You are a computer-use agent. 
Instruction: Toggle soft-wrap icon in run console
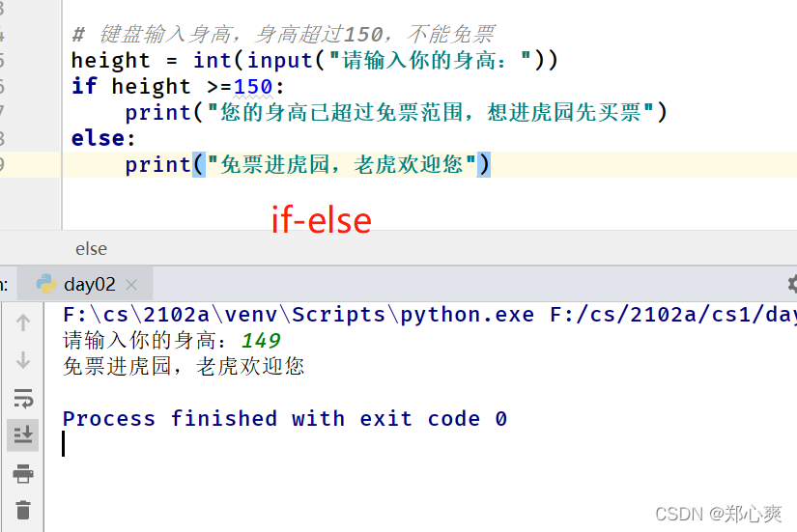23,398
